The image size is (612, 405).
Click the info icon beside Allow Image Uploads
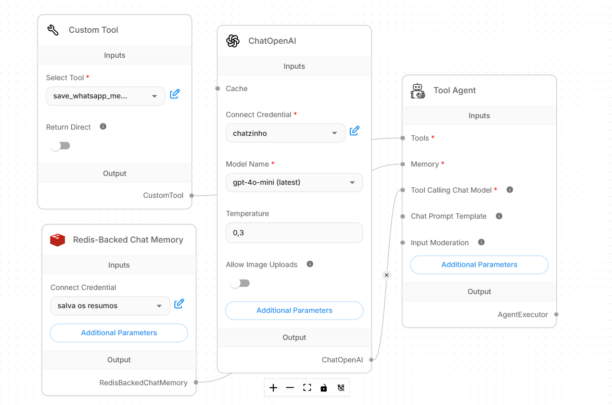(x=309, y=264)
